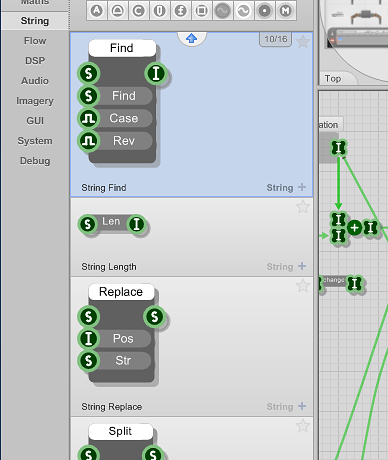Click 'String Find' caption text

click(104, 188)
